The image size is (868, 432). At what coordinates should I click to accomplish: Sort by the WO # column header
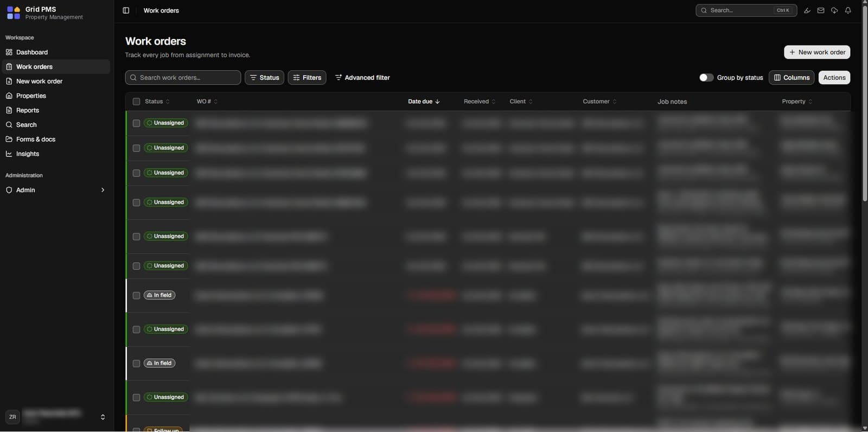pyautogui.click(x=207, y=101)
